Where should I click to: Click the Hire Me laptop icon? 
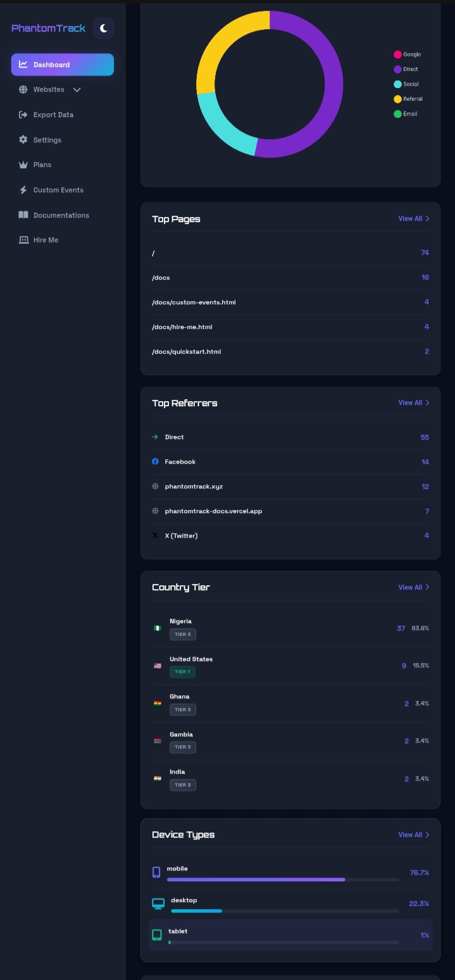click(23, 240)
